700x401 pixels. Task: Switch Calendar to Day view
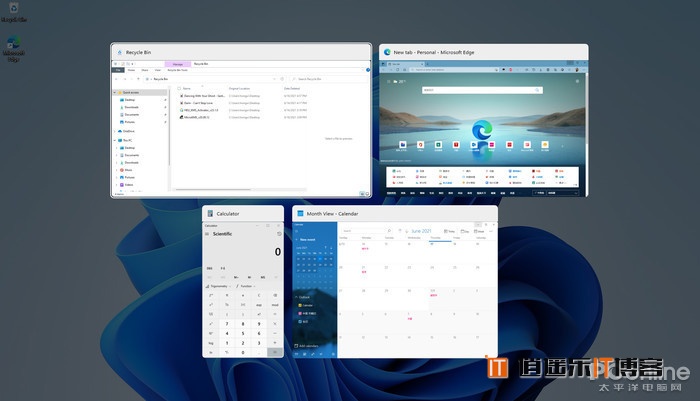pos(465,231)
